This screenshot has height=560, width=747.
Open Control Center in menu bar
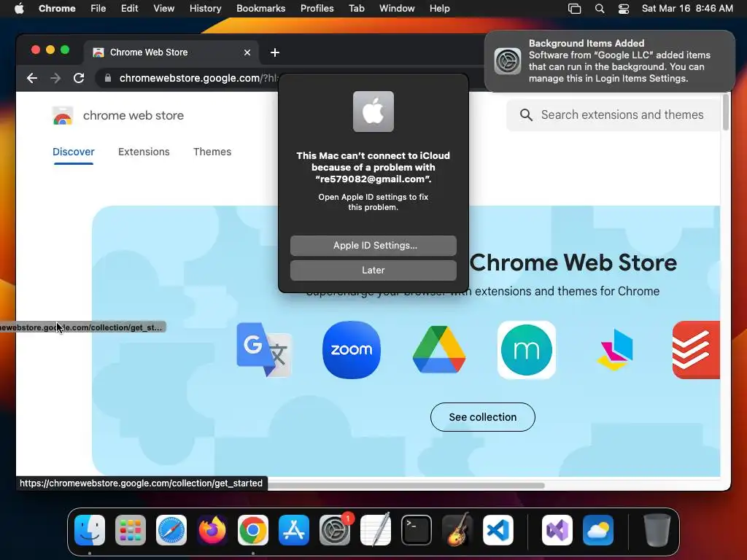click(624, 9)
